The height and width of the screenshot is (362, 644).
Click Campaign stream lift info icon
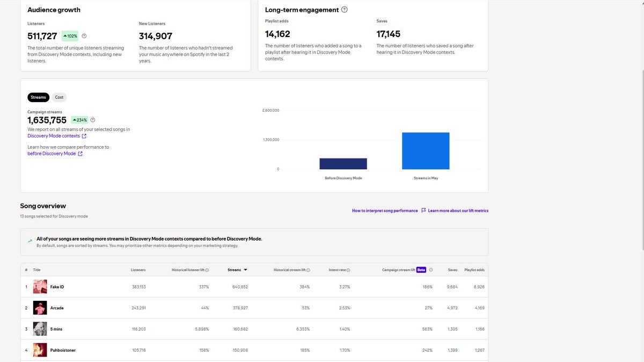pos(431,270)
